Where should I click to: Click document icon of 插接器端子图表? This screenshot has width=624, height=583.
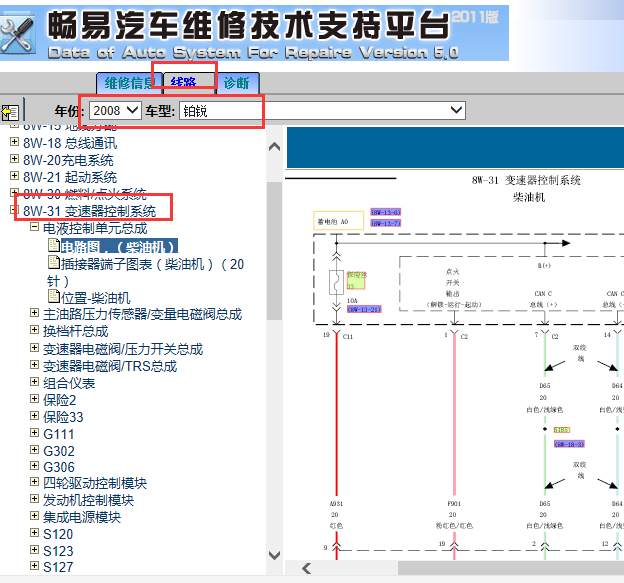pyautogui.click(x=54, y=263)
